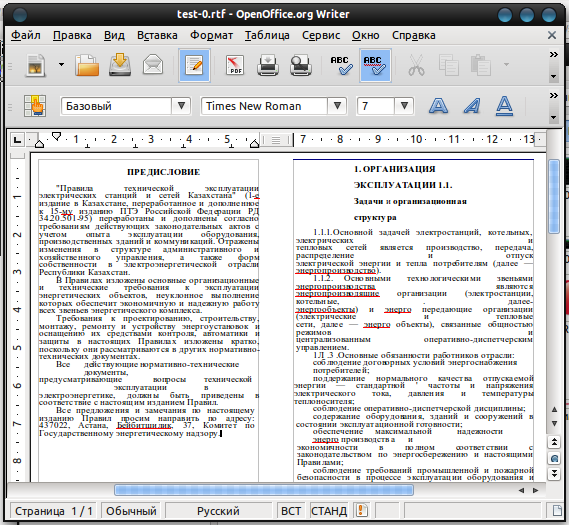
Task: Toggle insert mode ВСТ in status bar
Action: coord(291,511)
